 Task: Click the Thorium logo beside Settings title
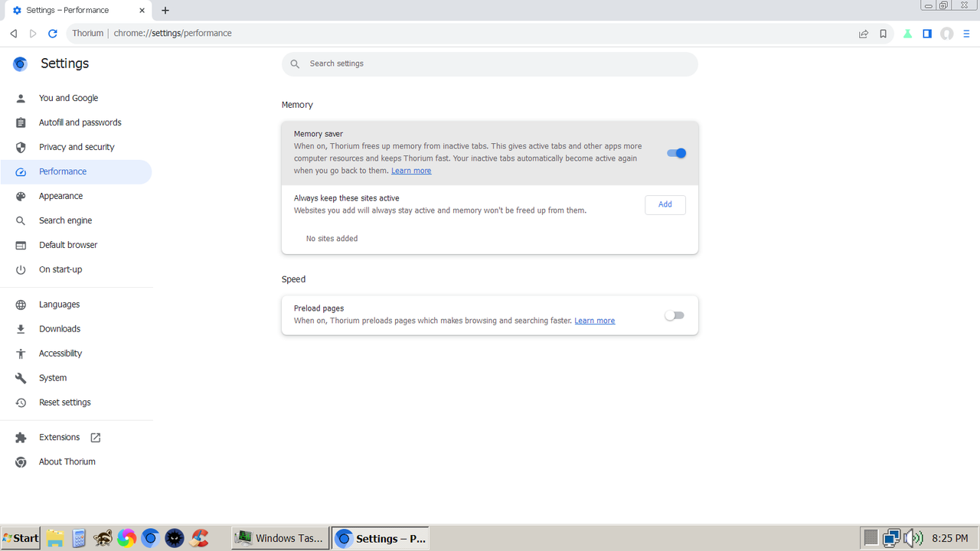click(21, 64)
